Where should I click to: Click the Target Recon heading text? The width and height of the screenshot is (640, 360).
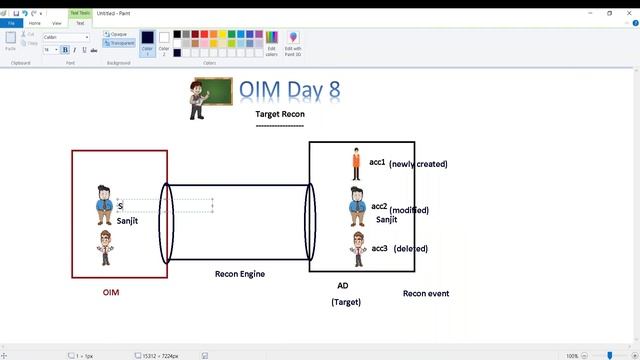(x=280, y=114)
